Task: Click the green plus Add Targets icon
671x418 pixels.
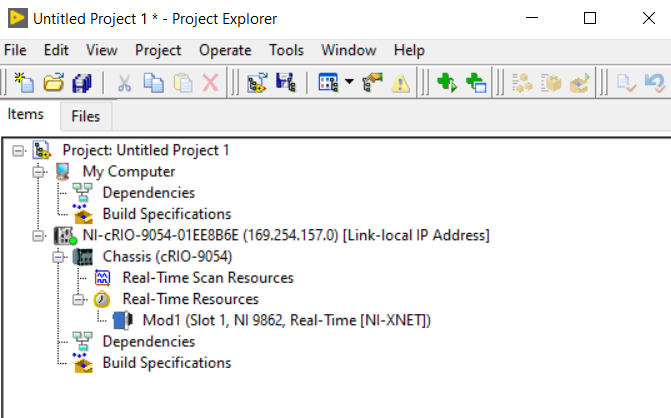Action: click(476, 82)
